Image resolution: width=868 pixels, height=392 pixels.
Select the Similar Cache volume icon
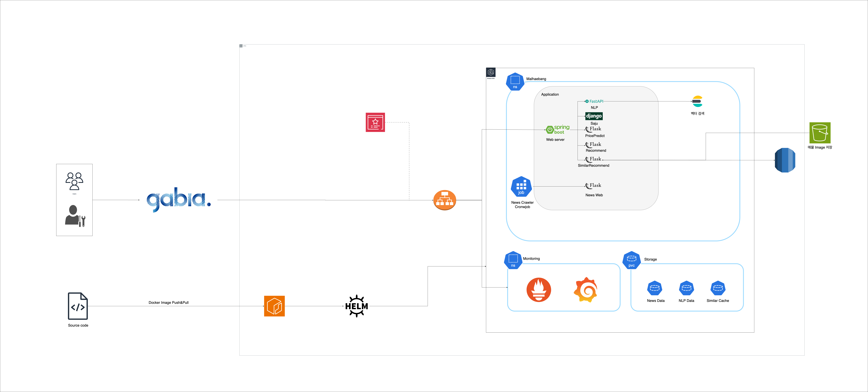click(x=718, y=288)
